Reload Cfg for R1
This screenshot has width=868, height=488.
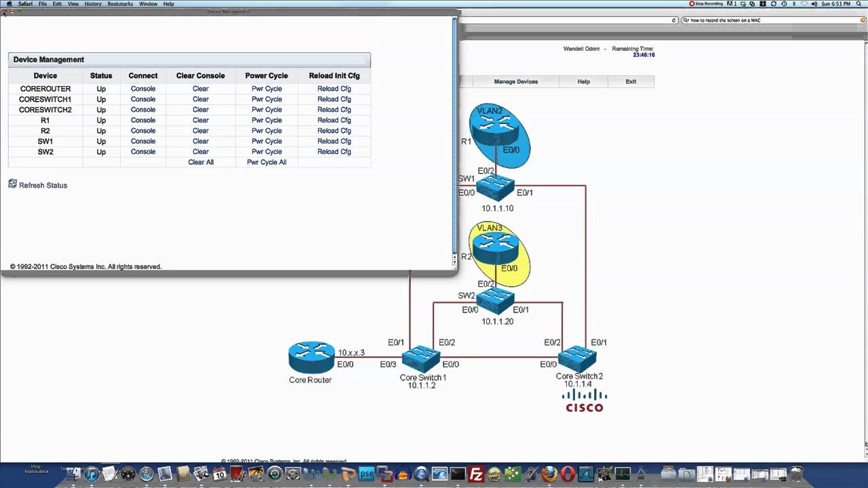(x=334, y=120)
